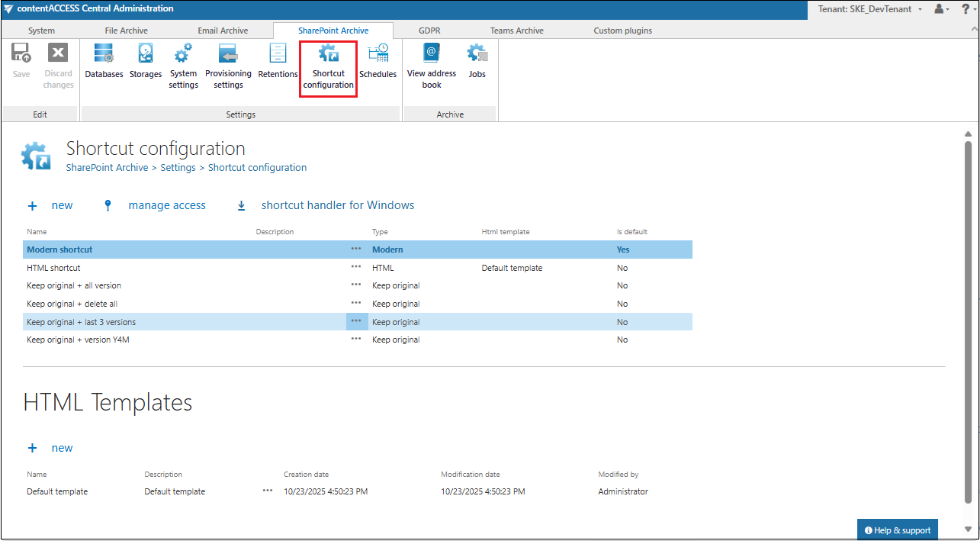Switch to the Teams Archive tab

[516, 31]
